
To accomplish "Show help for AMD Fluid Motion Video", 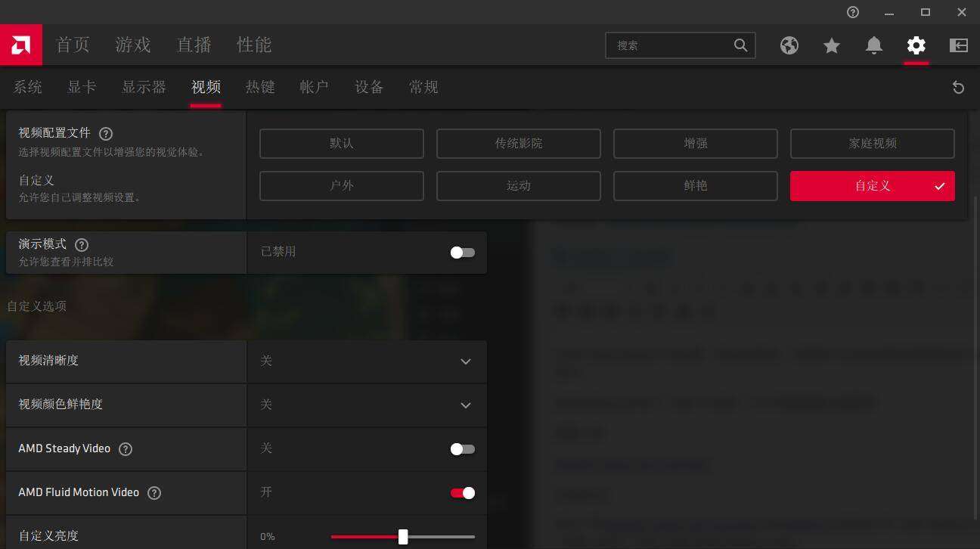I will pyautogui.click(x=154, y=493).
